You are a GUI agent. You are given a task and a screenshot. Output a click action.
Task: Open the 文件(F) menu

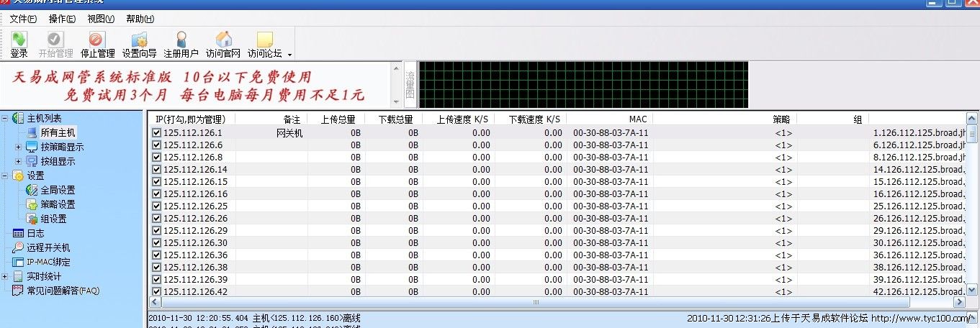click(x=23, y=19)
